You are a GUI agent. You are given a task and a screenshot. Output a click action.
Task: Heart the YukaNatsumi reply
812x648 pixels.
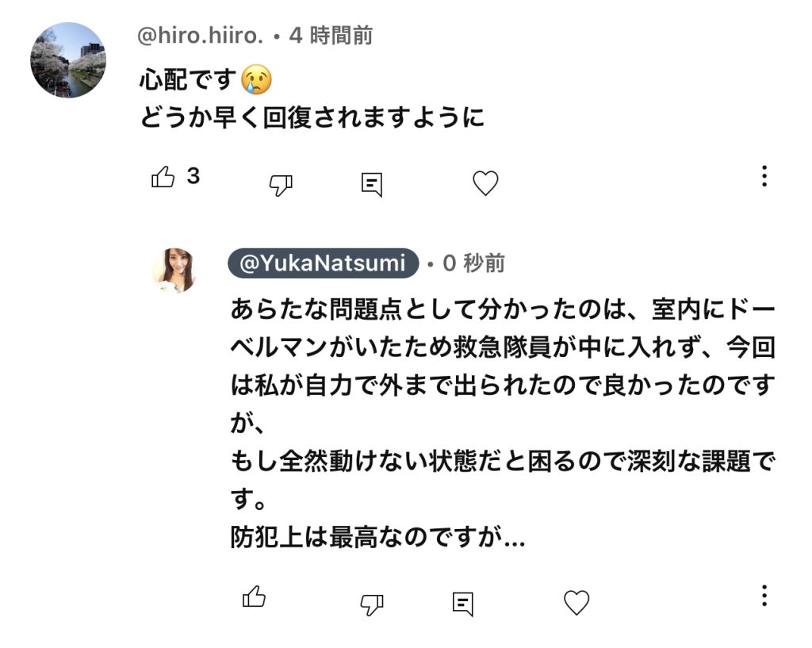(x=576, y=603)
